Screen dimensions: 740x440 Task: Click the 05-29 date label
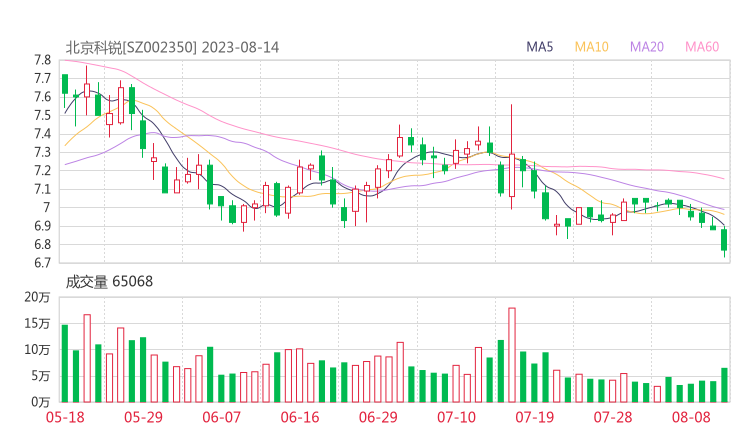[143, 417]
